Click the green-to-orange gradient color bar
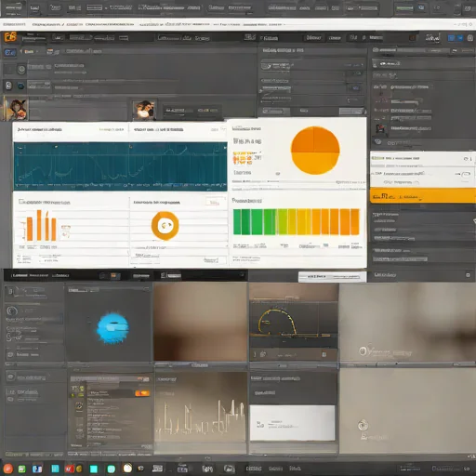476x476 pixels. pos(297,222)
